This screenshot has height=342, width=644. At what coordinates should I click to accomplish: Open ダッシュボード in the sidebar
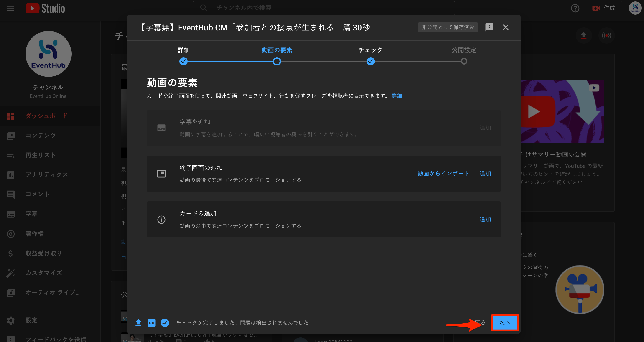coord(50,116)
